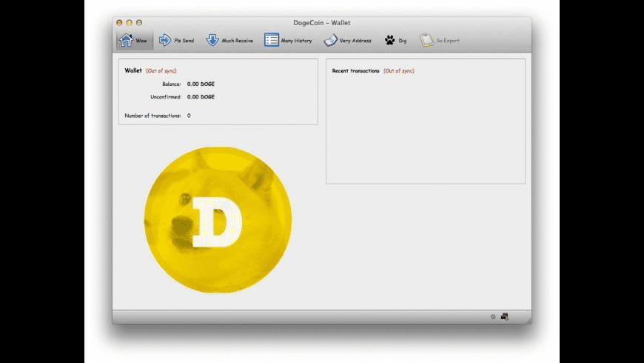Click the "Unconfirmed:" label
644x363 pixels.
pyautogui.click(x=166, y=96)
